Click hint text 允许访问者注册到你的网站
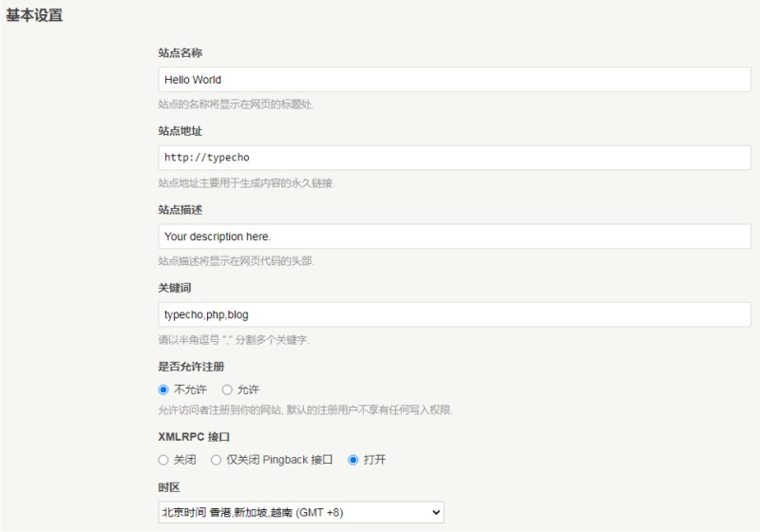 point(305,409)
